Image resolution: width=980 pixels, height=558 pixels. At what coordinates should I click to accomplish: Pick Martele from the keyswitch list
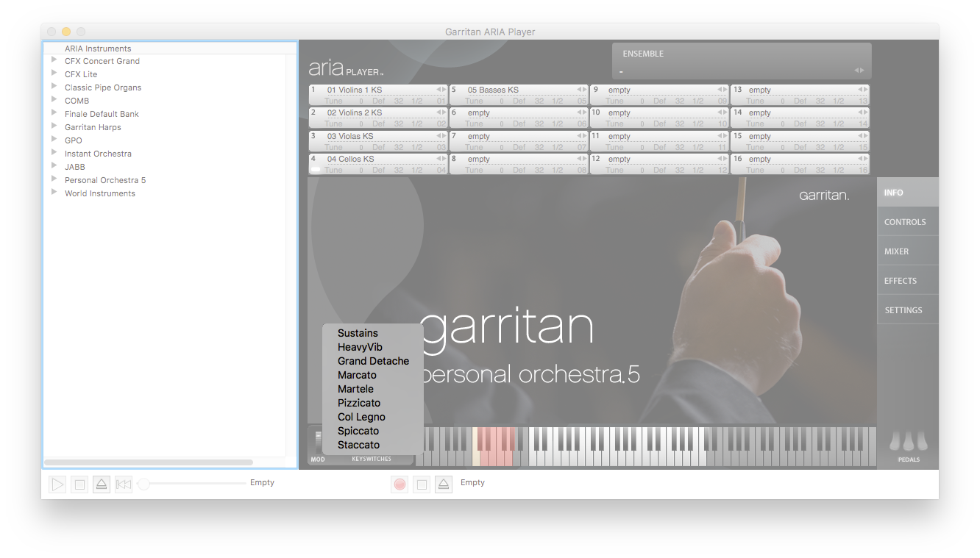373,389
